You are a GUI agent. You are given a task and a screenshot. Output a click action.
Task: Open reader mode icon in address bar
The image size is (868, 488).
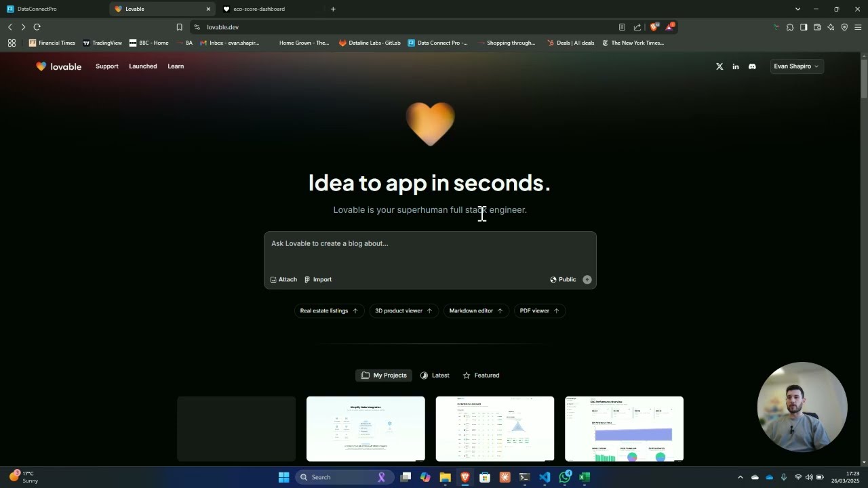tap(622, 27)
